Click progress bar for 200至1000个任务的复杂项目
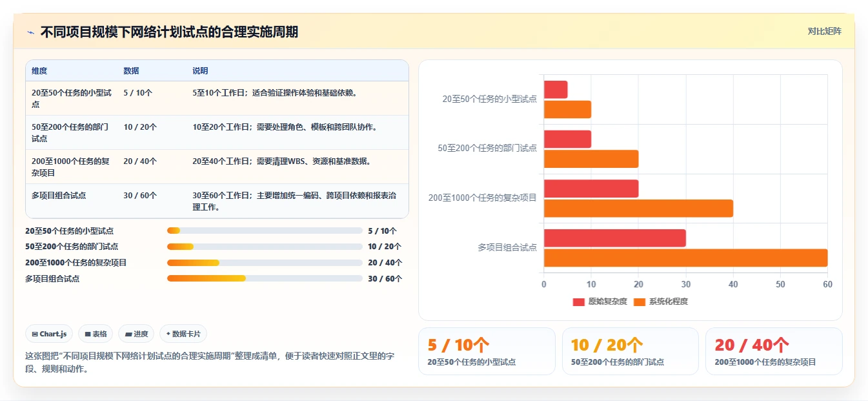Screen dimensions: 868x401 265,263
